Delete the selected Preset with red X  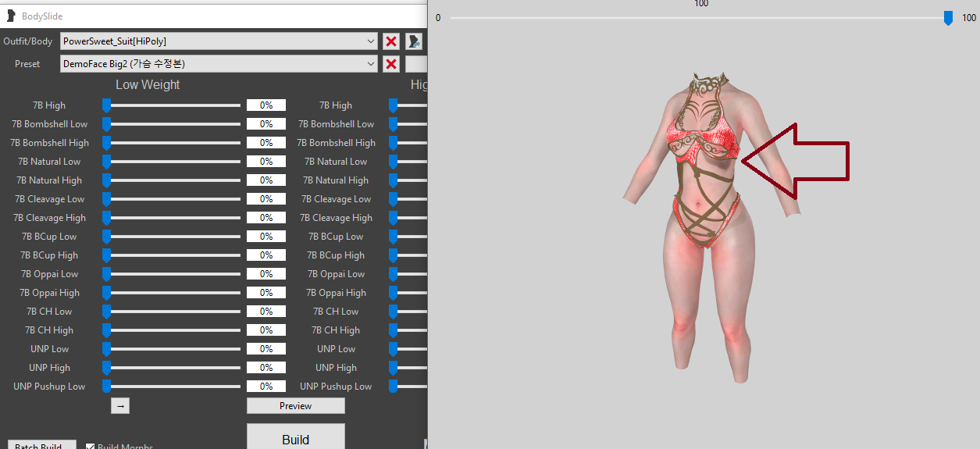pyautogui.click(x=391, y=64)
